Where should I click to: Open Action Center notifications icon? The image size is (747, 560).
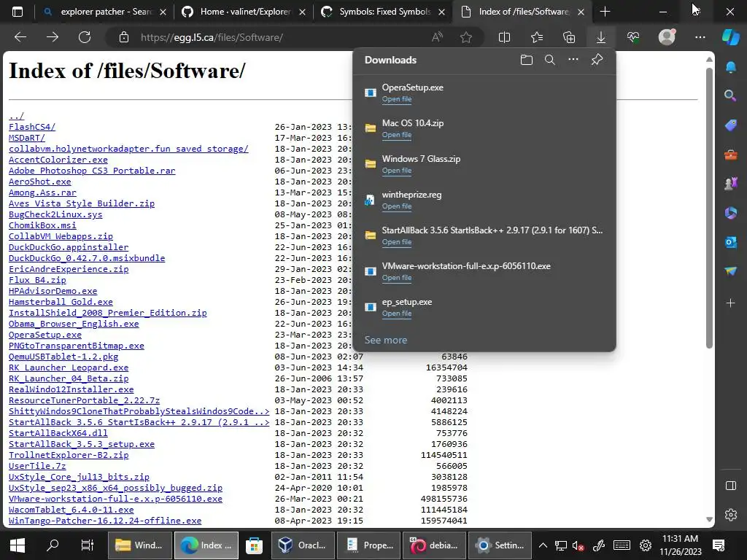719,545
